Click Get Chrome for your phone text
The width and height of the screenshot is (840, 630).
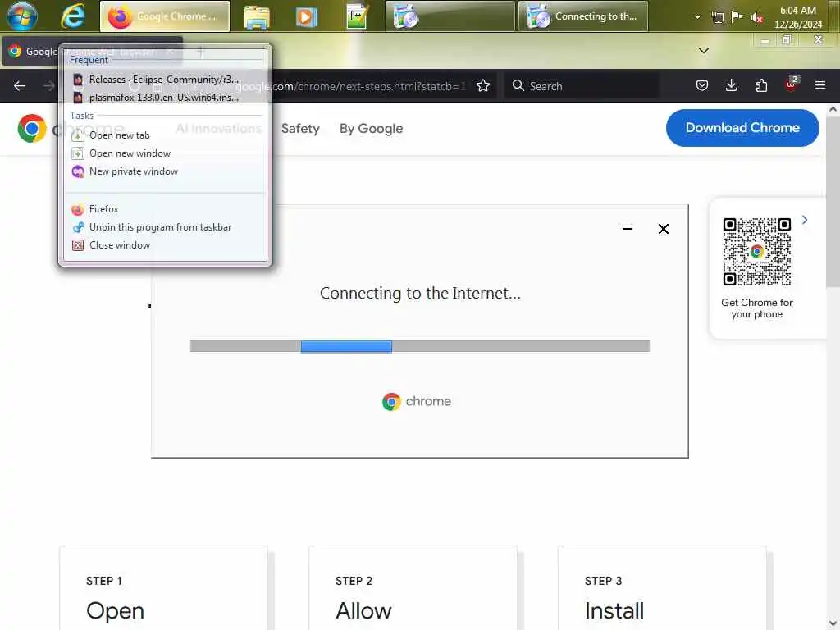[756, 308]
